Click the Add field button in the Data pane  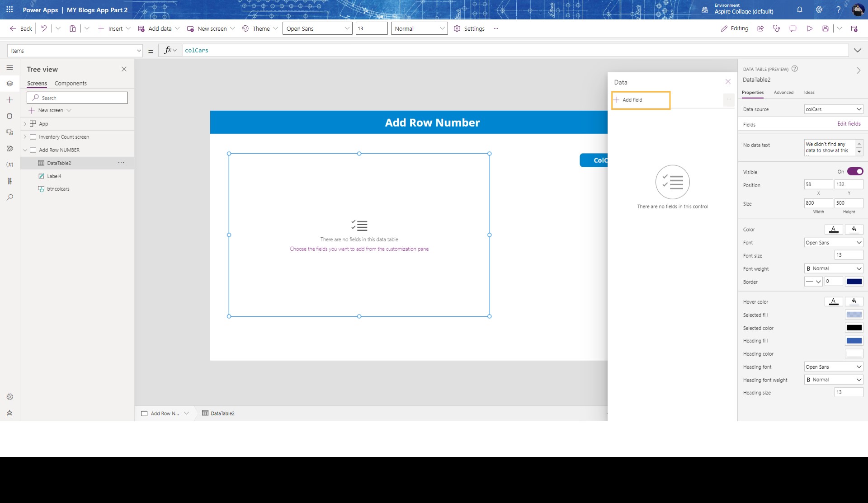click(x=641, y=100)
